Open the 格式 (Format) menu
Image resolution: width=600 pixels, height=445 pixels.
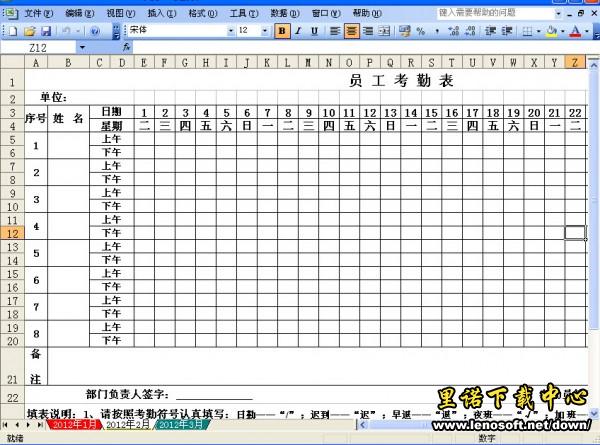tap(203, 13)
